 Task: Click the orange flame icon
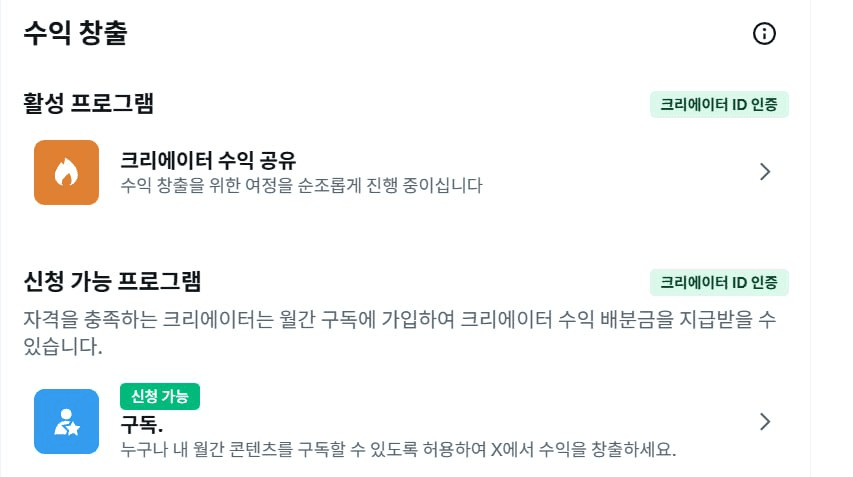(66, 172)
